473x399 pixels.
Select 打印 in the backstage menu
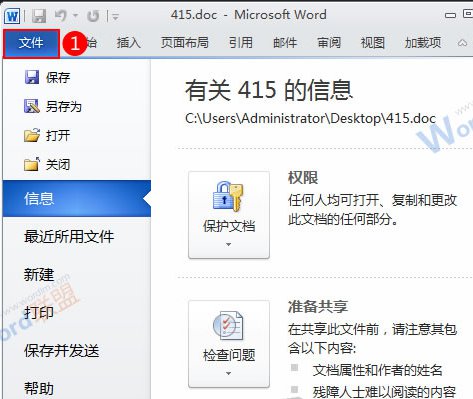click(x=39, y=313)
